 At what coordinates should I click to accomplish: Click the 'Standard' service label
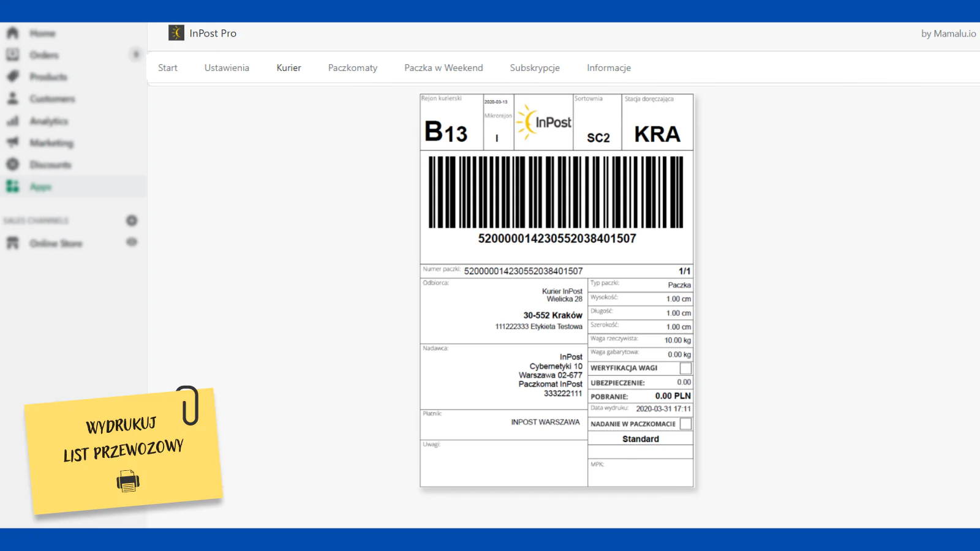point(641,439)
